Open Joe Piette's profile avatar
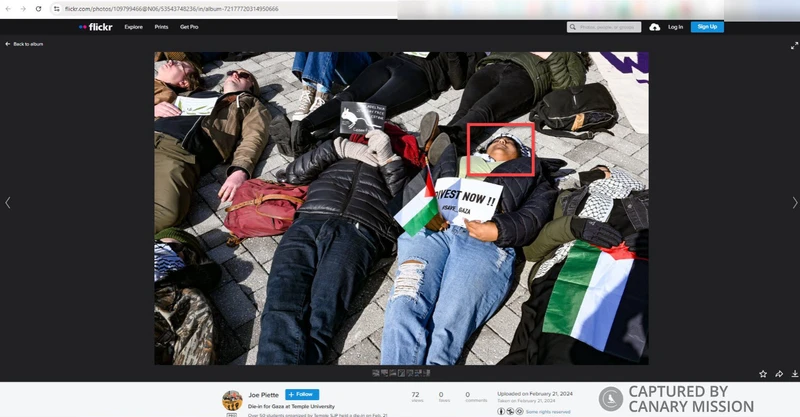Screen dimensions: 800x417 point(232,401)
